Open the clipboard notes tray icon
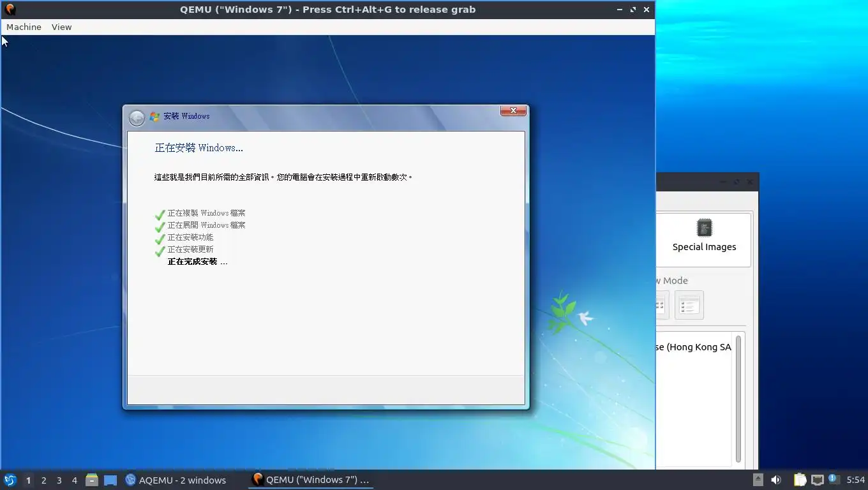 click(x=800, y=480)
